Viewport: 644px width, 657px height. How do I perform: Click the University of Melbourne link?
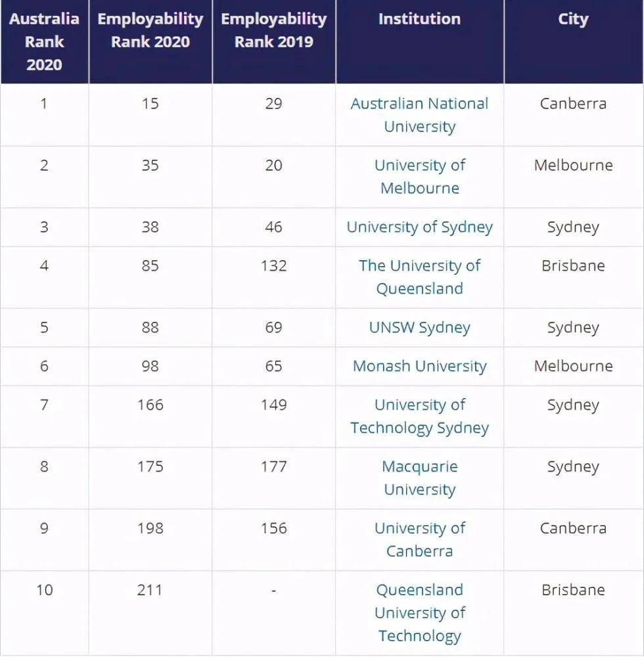419,177
